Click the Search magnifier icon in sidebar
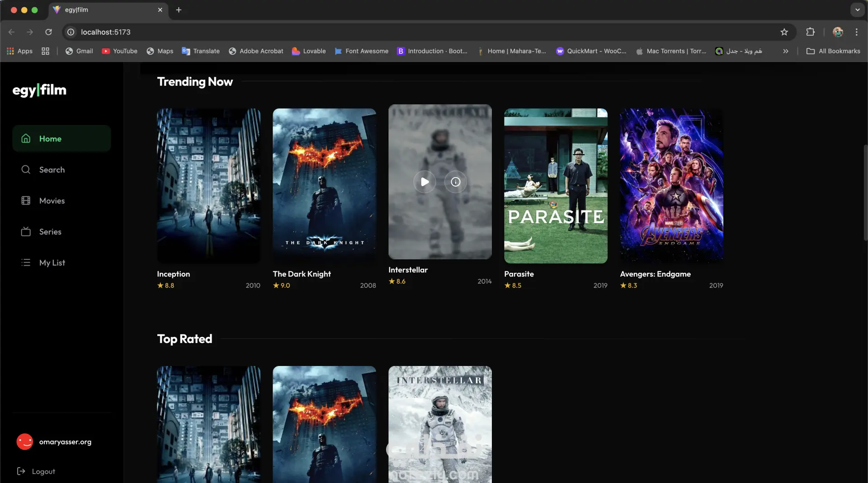Viewport: 868px width, 483px height. tap(26, 169)
